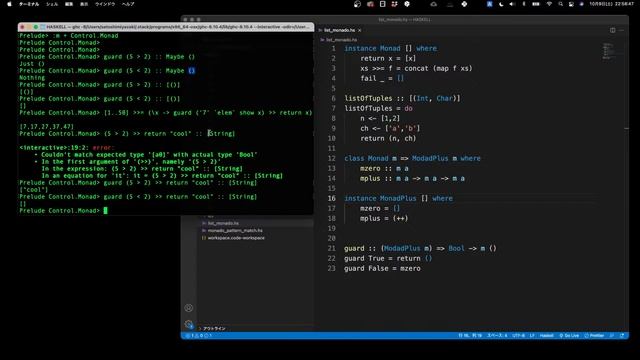Click errors and warnings count in status bar
Image resolution: width=640 pixels, height=360 pixels.
click(x=199, y=336)
